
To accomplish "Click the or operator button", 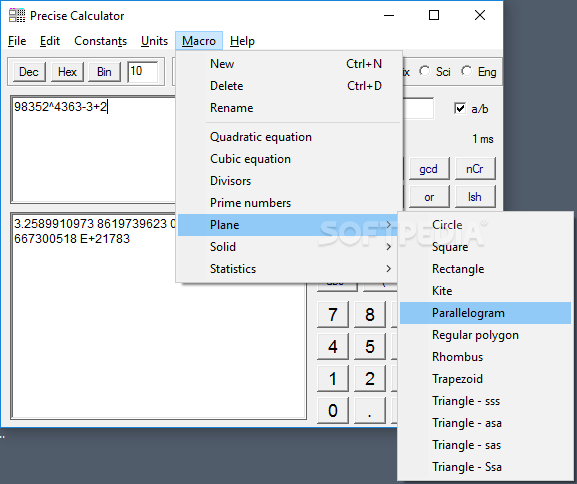I will (x=429, y=197).
